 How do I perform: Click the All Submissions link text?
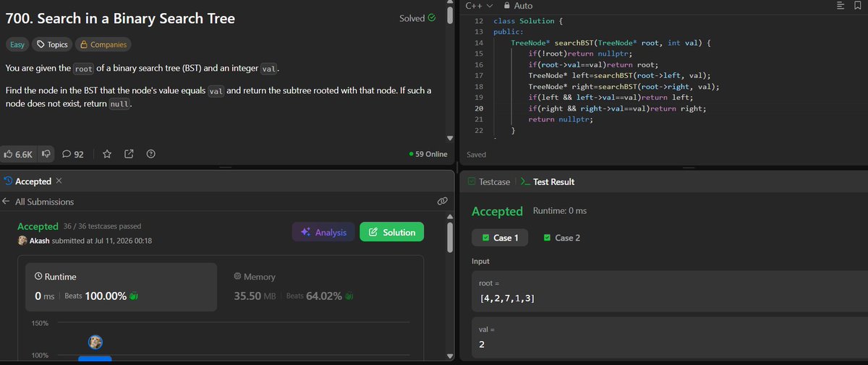click(44, 202)
